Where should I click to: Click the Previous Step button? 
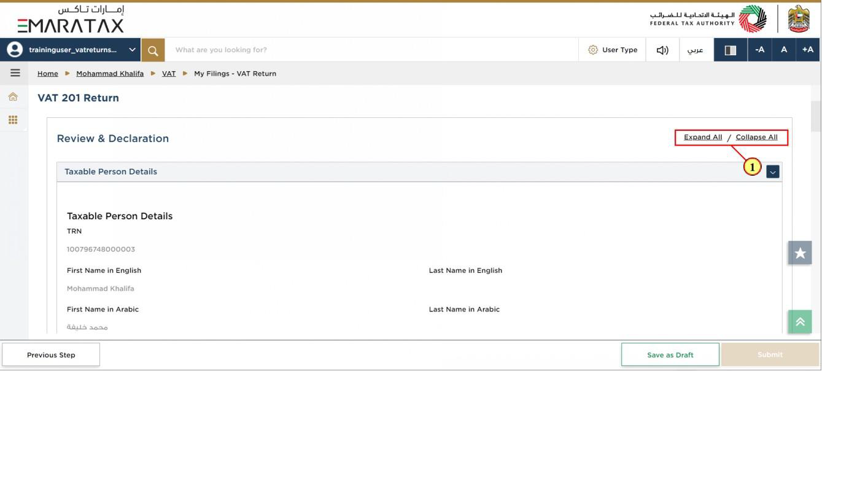(x=51, y=354)
